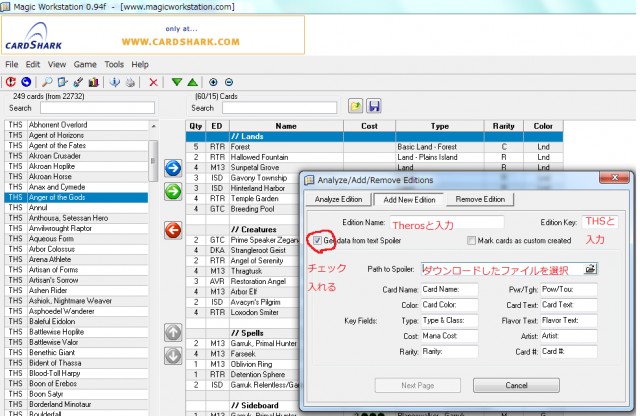Image resolution: width=640 pixels, height=416 pixels.
Task: Select Anger of the Gods card row
Action: pyautogui.click(x=77, y=198)
